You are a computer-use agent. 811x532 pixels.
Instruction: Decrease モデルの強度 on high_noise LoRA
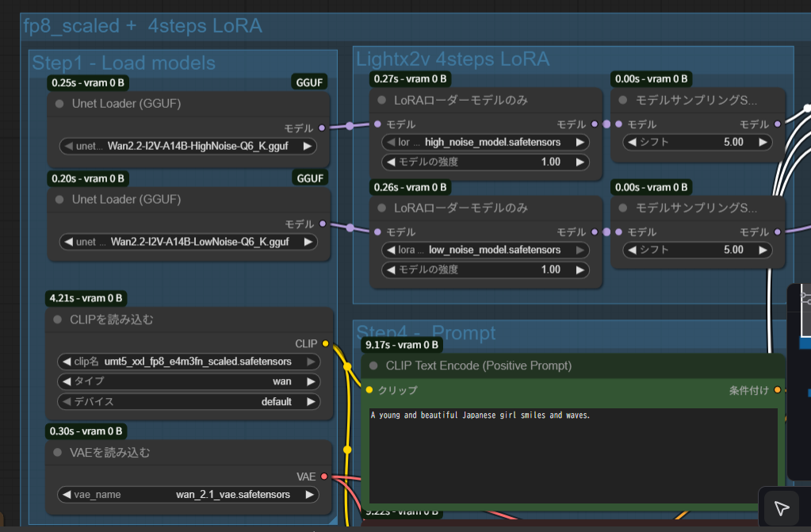391,162
